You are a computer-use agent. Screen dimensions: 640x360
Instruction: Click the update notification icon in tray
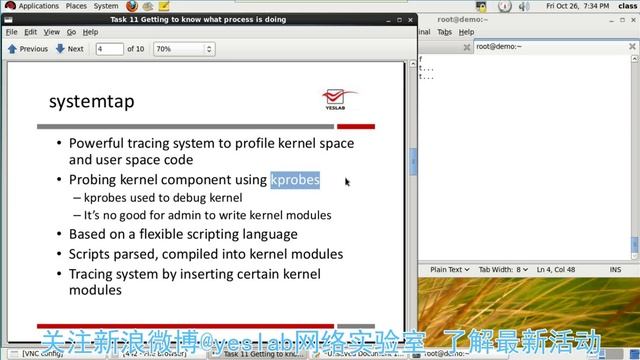click(x=505, y=6)
